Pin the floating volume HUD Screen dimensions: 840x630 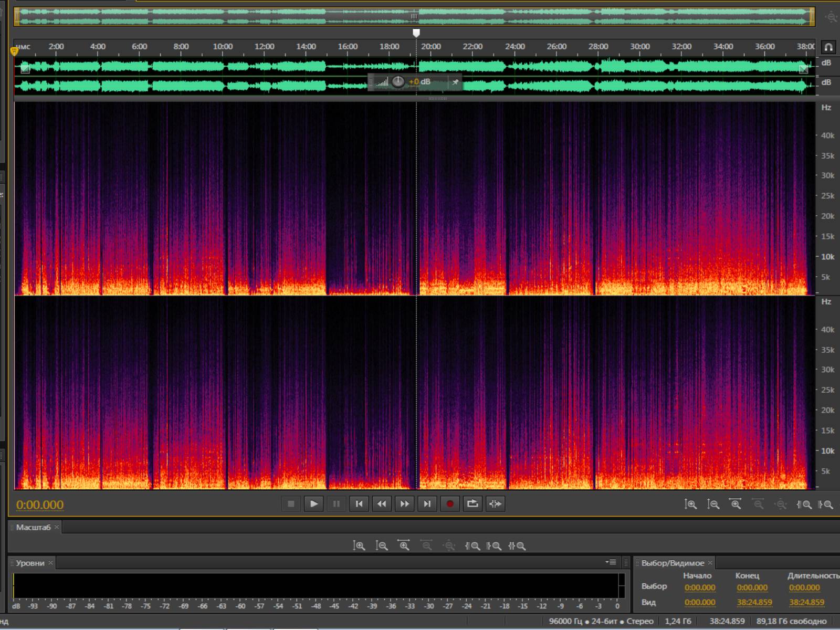click(x=455, y=82)
